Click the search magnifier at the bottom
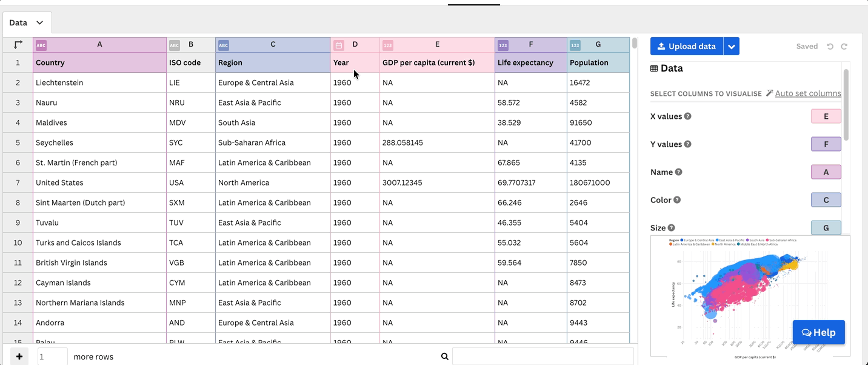 click(445, 356)
